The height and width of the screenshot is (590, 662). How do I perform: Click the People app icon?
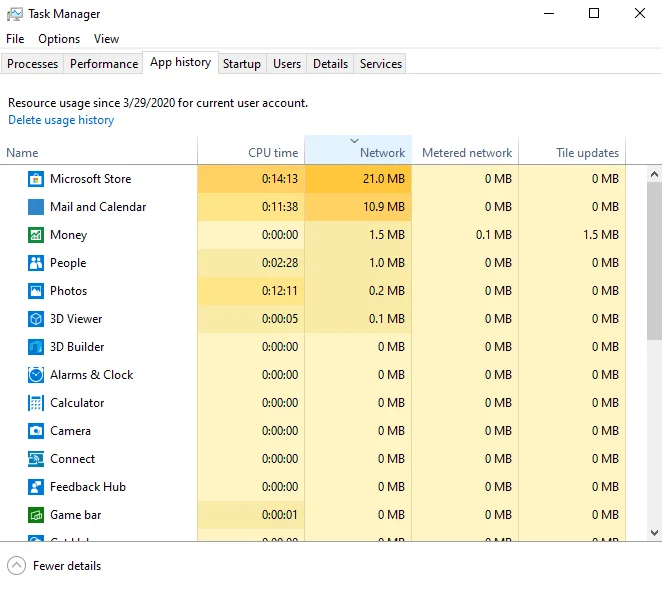pyautogui.click(x=36, y=263)
